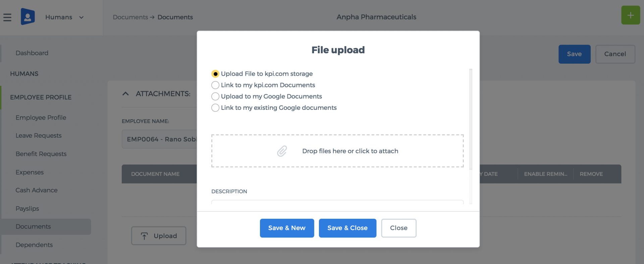Expand the Humans module dropdown

[x=81, y=17]
